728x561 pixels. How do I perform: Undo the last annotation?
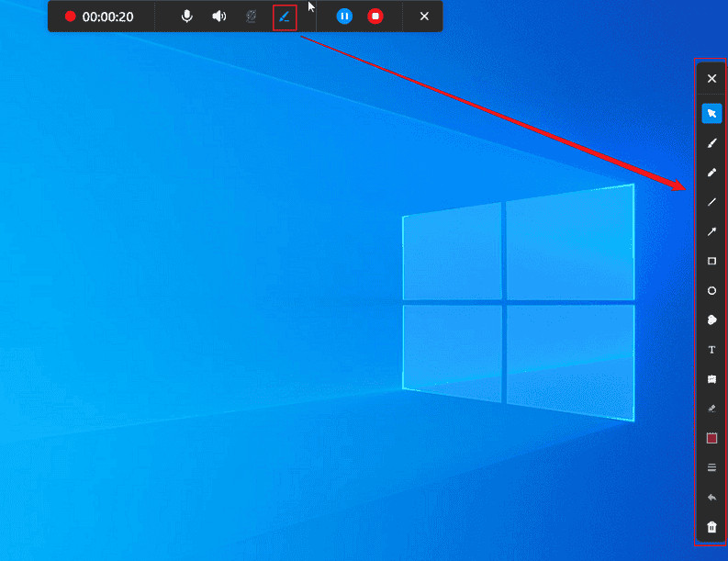711,497
